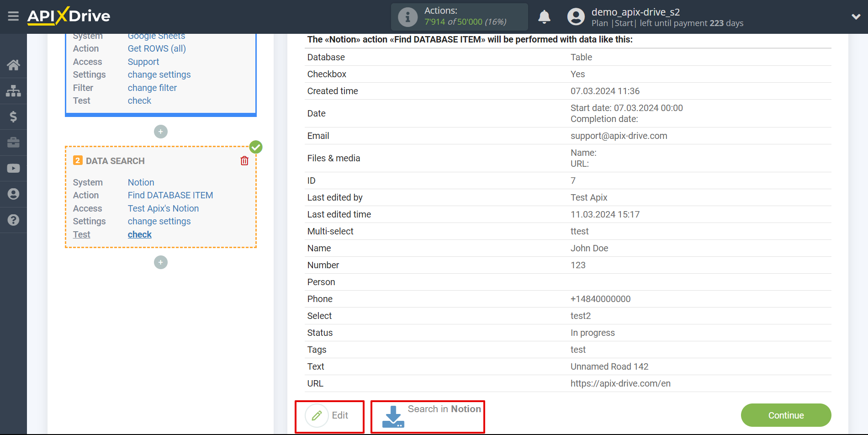868x435 pixels.
Task: Select the Database value Table
Action: coord(581,57)
